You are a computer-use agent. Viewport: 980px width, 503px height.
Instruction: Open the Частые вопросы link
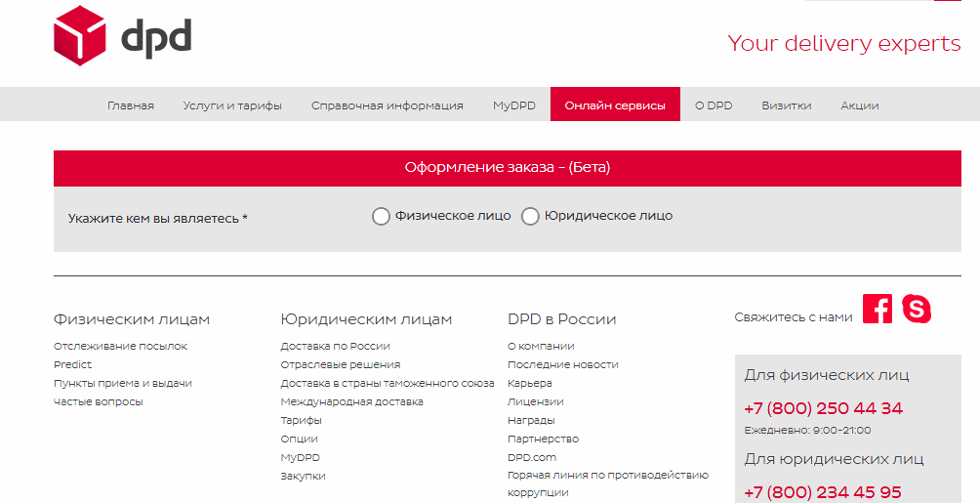[x=99, y=401]
